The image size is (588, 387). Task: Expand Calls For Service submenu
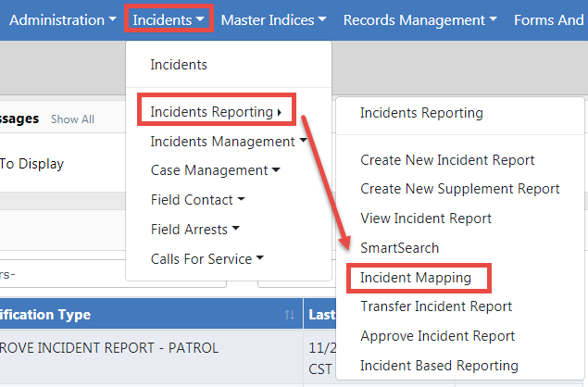(x=206, y=258)
